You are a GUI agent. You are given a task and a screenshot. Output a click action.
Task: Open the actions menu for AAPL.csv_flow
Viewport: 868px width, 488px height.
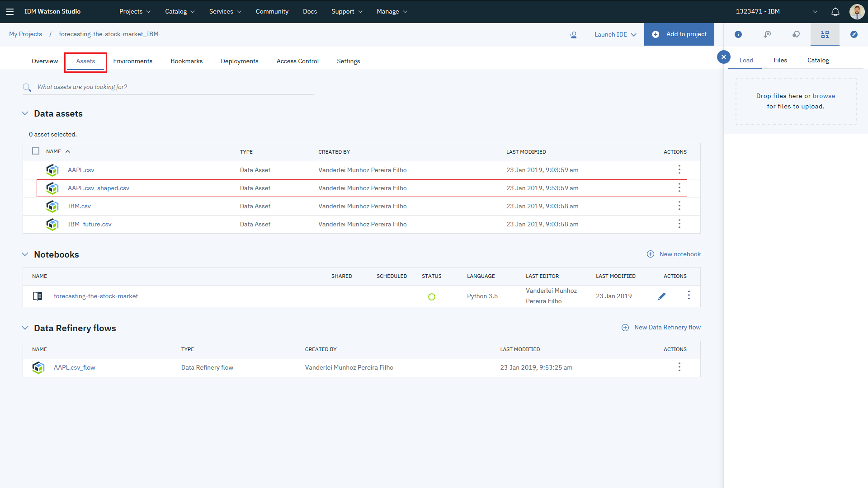pyautogui.click(x=679, y=367)
